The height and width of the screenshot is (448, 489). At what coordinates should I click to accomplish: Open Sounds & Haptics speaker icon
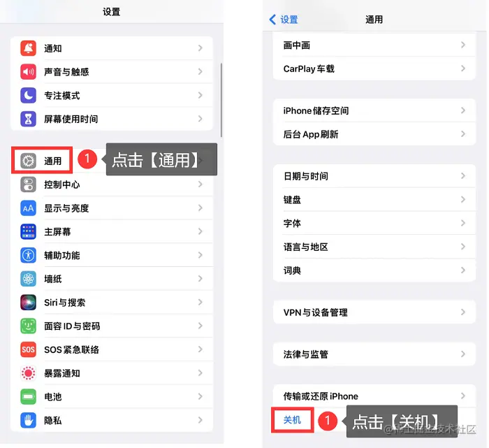29,72
